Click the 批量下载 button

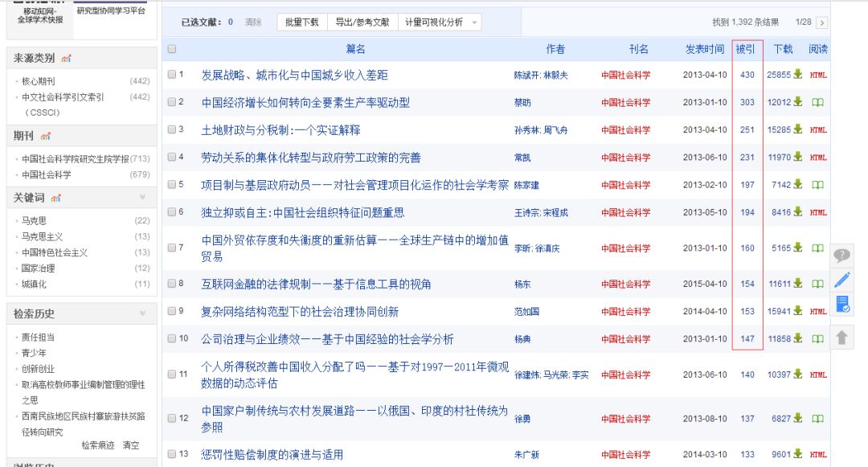pos(302,23)
